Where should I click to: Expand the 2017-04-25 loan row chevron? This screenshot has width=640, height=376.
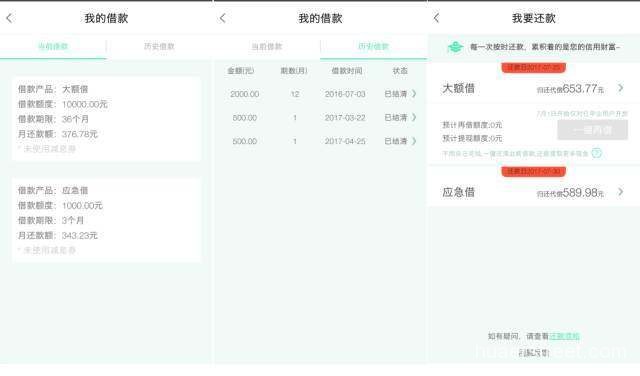coord(414,141)
